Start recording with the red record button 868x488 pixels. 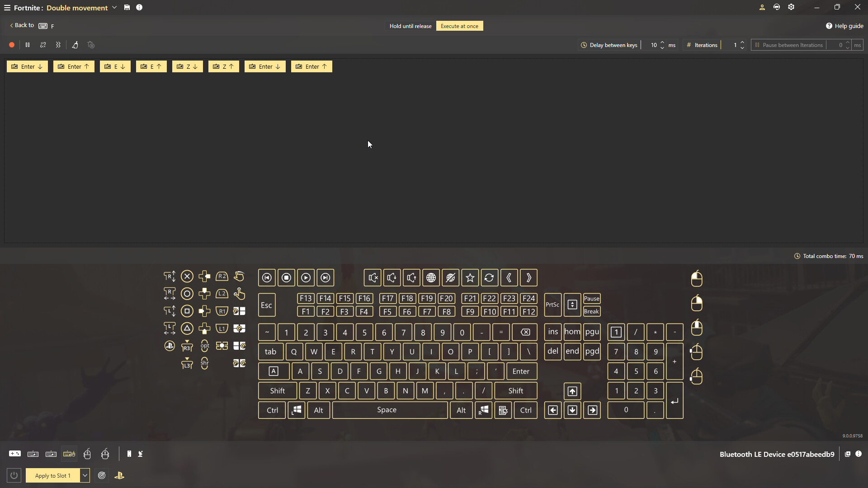[11, 45]
